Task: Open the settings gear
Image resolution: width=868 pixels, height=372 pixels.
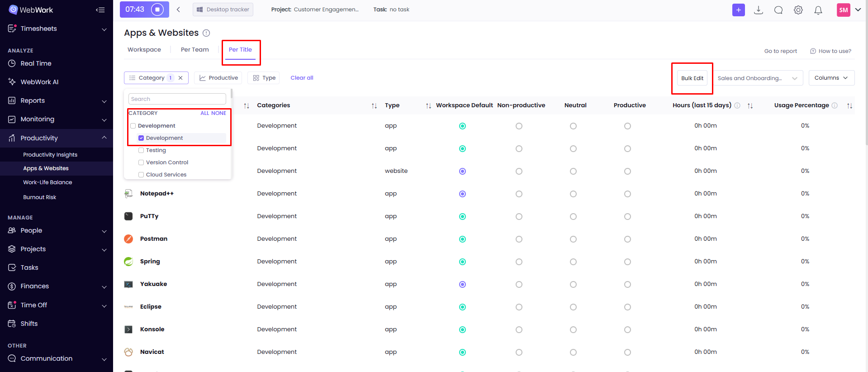Action: pyautogui.click(x=798, y=10)
